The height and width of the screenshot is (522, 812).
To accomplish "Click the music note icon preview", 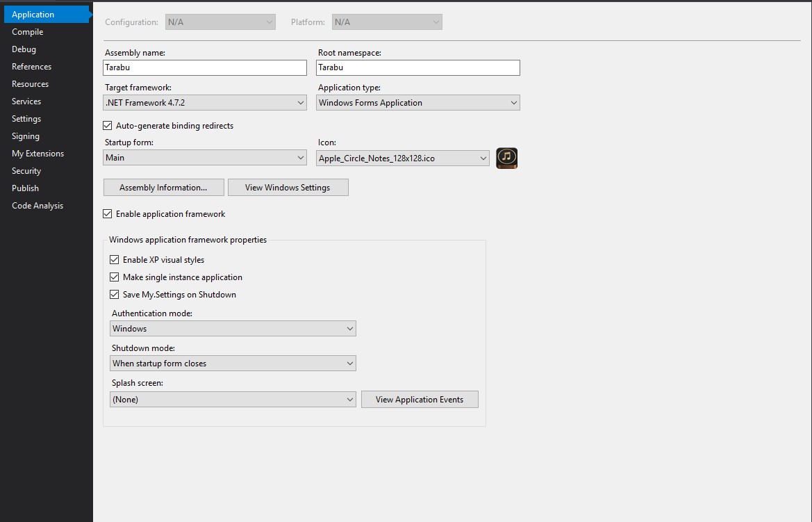I will coord(506,158).
